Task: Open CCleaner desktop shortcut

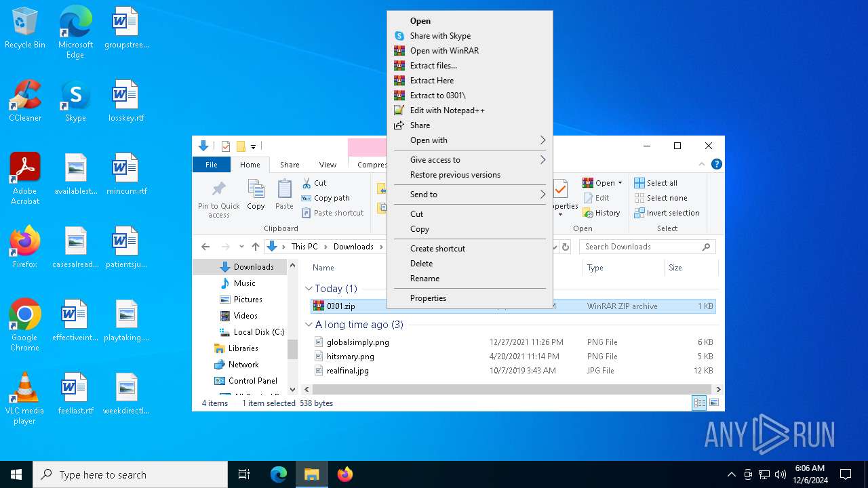Action: click(x=25, y=101)
